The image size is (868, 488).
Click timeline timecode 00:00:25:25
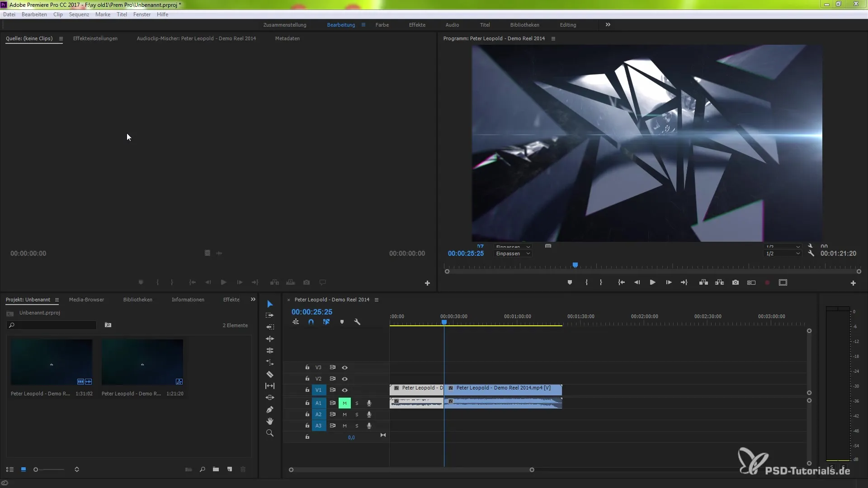coord(312,312)
